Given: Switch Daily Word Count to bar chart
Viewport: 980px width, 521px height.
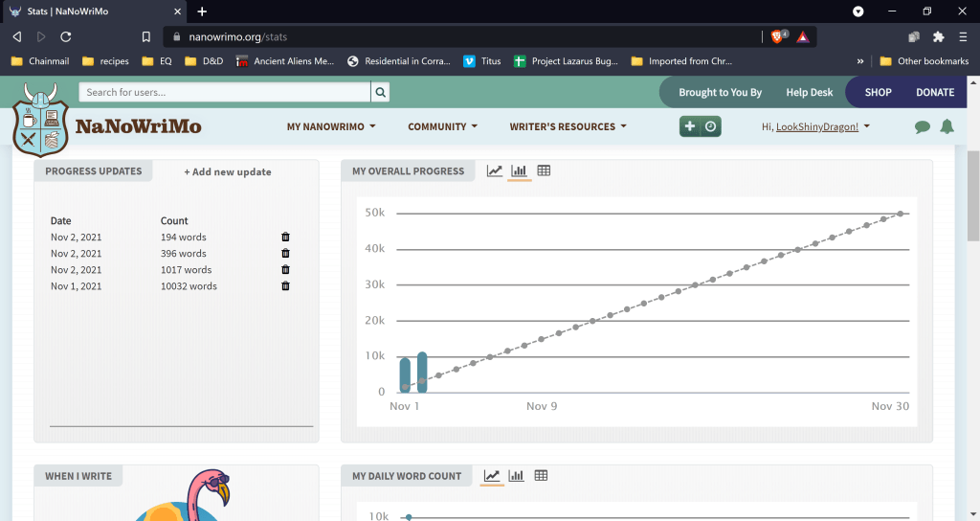Looking at the screenshot, I should click(x=517, y=476).
